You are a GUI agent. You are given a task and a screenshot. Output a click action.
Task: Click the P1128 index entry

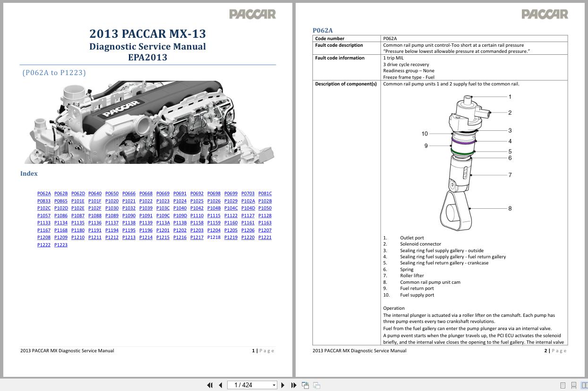[265, 216]
